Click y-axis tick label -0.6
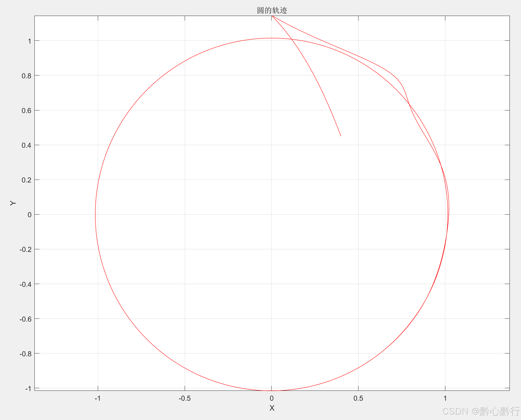This screenshot has height=420, width=521. point(25,319)
